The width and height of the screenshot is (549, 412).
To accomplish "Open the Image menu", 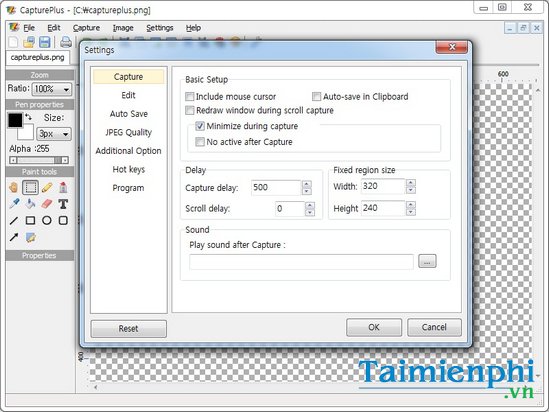I will point(123,28).
